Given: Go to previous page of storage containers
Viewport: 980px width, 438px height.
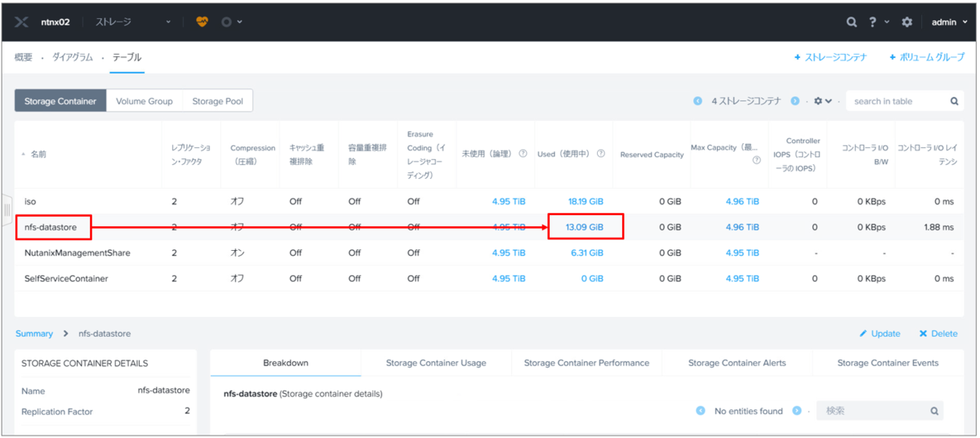Looking at the screenshot, I should coord(697,101).
